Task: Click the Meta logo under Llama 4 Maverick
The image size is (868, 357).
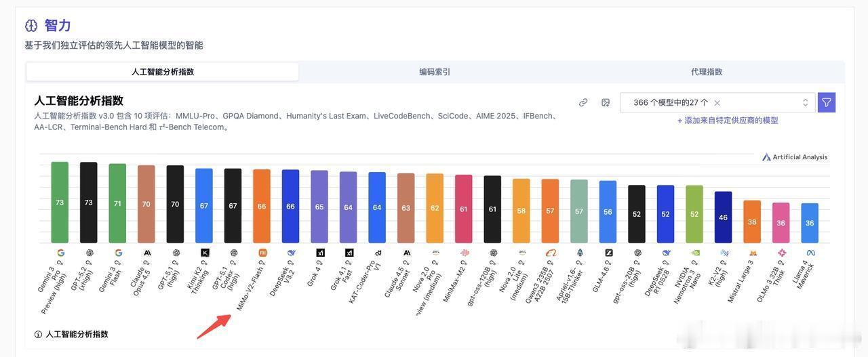Action: (x=810, y=253)
